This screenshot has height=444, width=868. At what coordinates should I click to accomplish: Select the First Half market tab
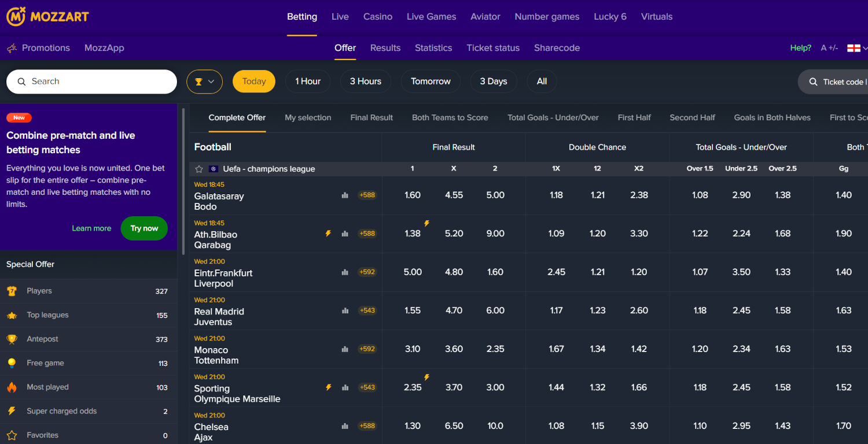pos(634,117)
